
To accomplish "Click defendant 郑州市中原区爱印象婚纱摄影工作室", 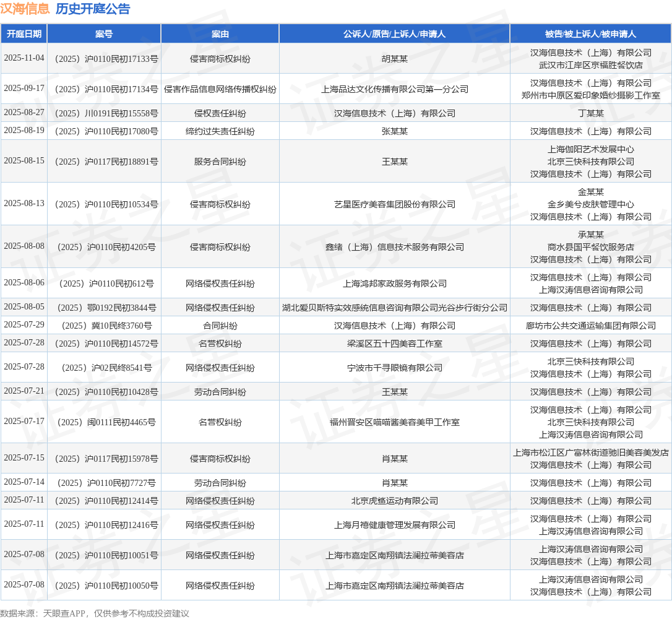I will 590,95.
